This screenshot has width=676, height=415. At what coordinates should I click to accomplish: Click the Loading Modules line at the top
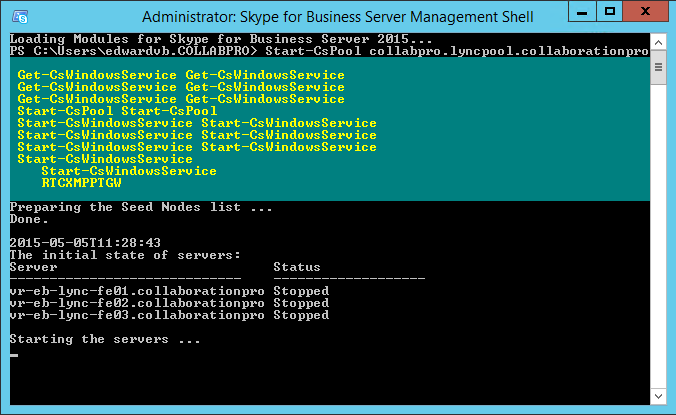coord(221,39)
